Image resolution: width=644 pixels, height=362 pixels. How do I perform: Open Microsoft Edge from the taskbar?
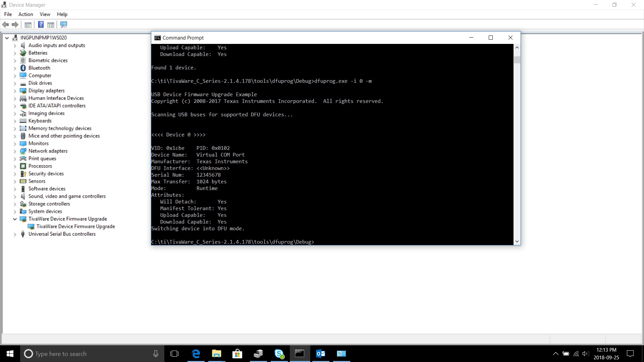196,354
